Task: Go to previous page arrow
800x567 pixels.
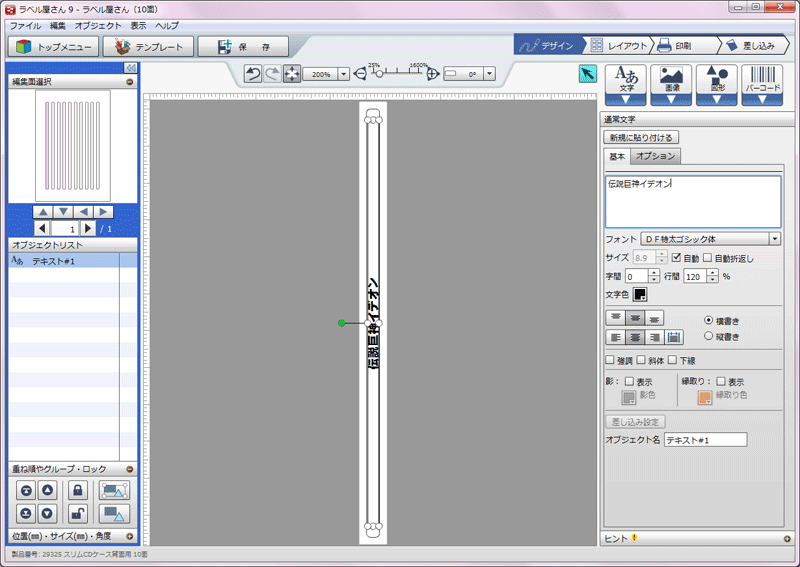Action: [x=42, y=228]
